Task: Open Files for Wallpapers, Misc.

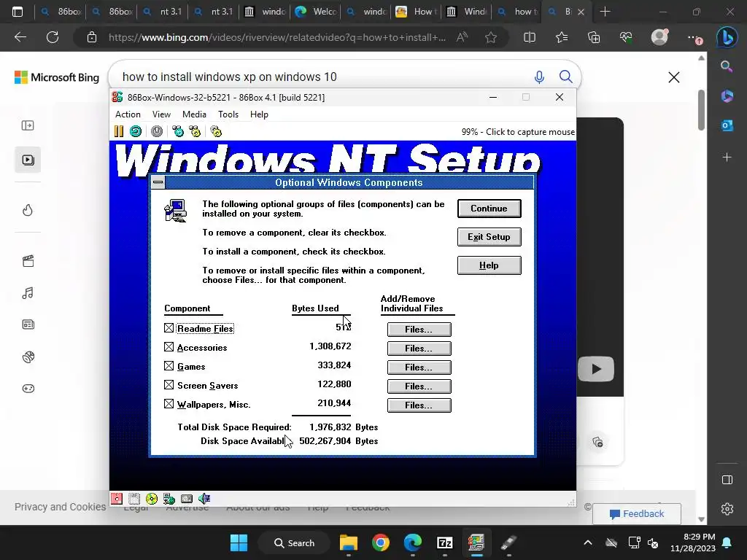Action: 419,405
